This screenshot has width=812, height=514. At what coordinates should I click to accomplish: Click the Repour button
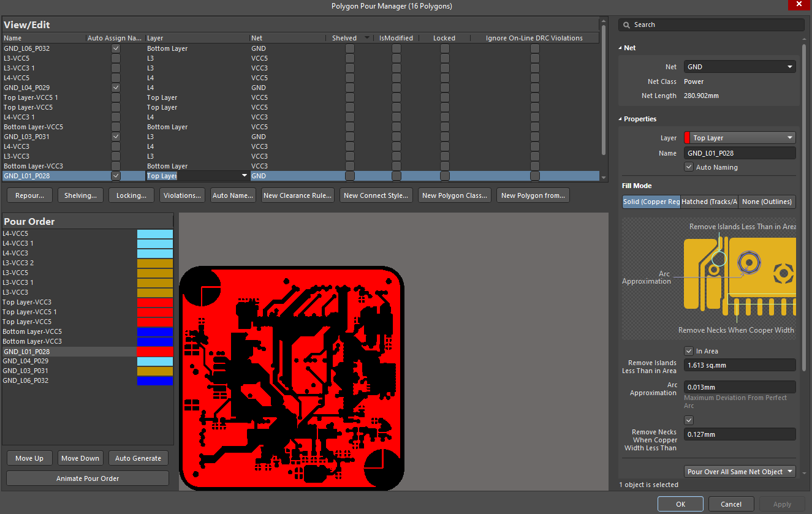pos(29,195)
